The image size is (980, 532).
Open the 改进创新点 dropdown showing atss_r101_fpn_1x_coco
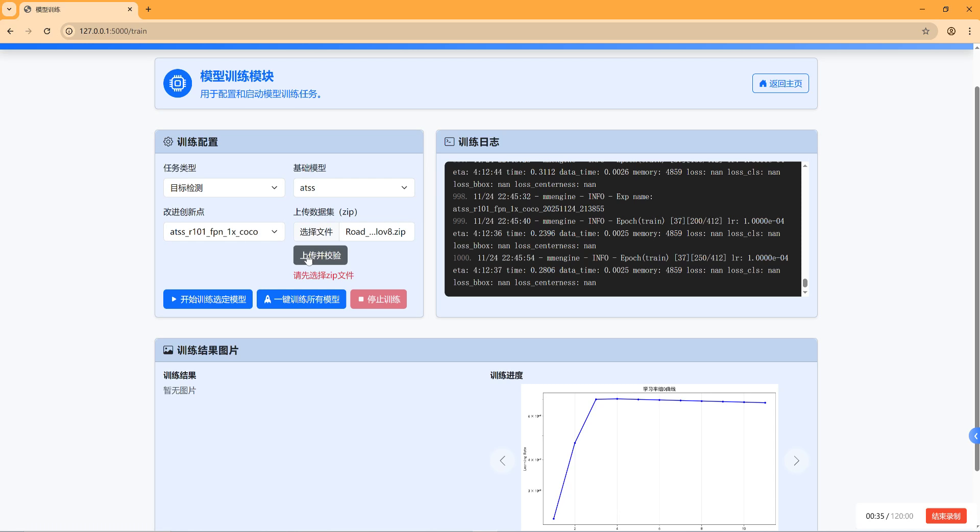(224, 232)
